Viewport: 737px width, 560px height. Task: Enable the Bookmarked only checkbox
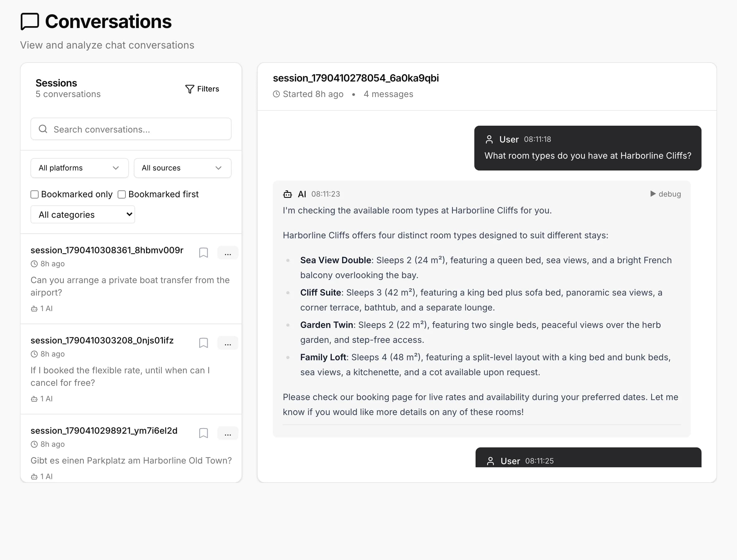(35, 194)
